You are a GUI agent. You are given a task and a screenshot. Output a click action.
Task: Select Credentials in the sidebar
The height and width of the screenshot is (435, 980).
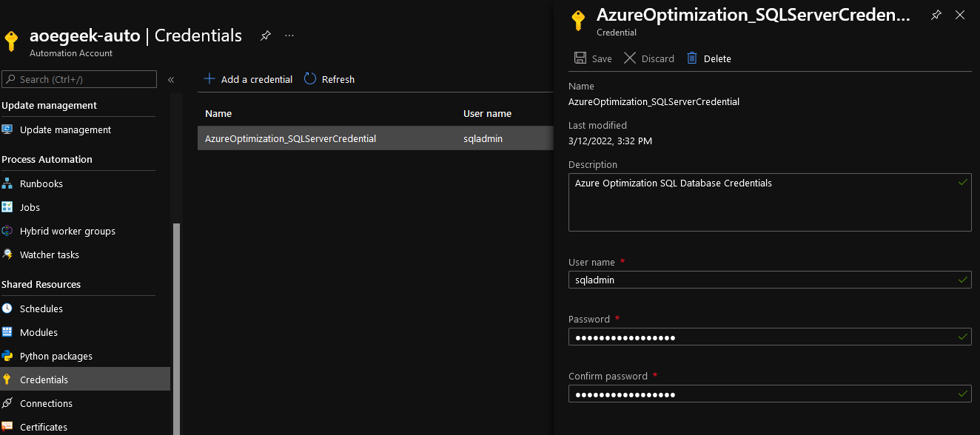(85, 380)
